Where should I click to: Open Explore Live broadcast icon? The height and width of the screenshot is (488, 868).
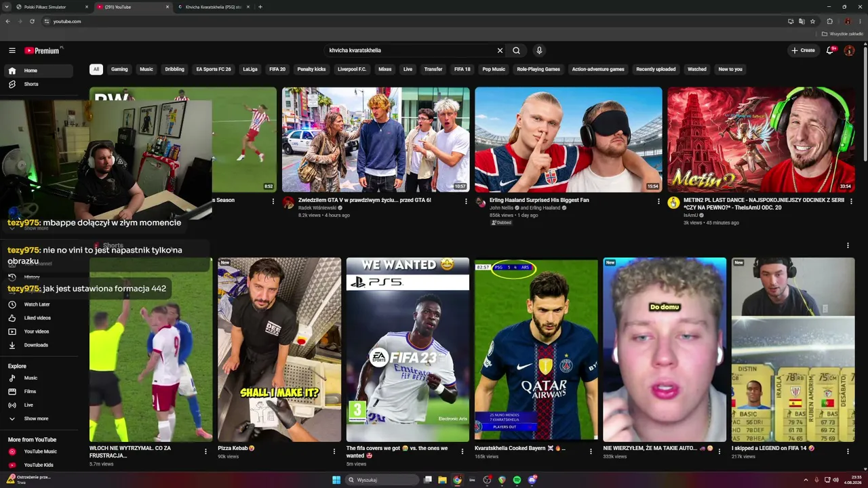(12, 405)
